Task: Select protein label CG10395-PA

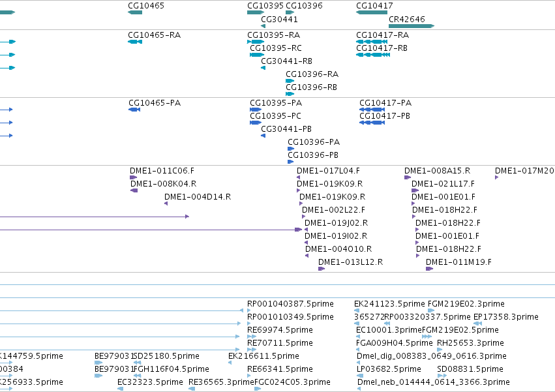Action: [276, 103]
